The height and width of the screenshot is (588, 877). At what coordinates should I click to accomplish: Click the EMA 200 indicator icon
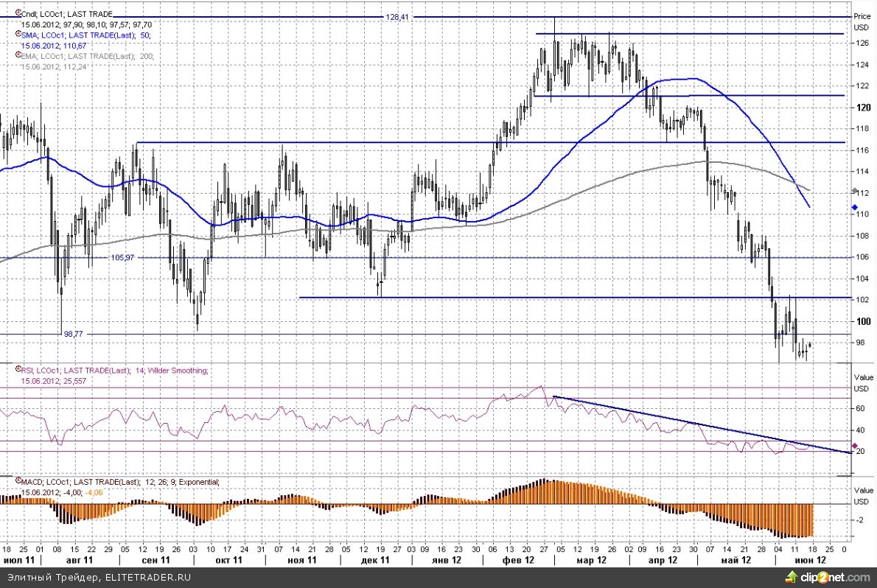(x=17, y=55)
